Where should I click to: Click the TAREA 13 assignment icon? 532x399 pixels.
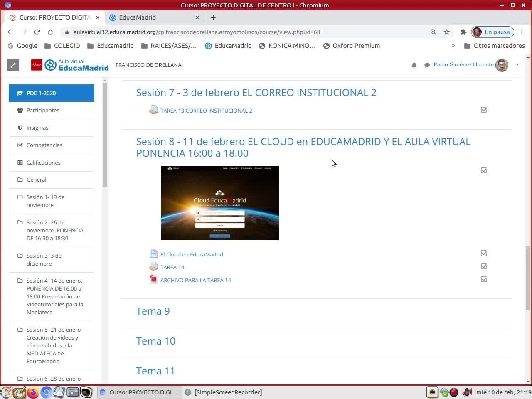pyautogui.click(x=153, y=110)
